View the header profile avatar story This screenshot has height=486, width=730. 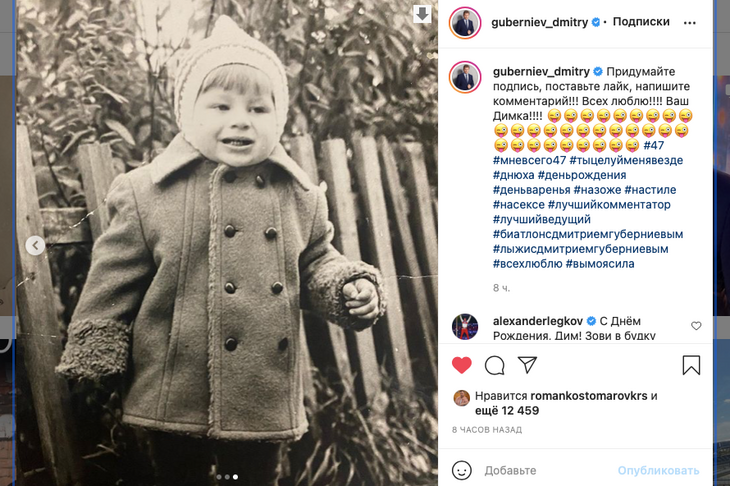465,22
